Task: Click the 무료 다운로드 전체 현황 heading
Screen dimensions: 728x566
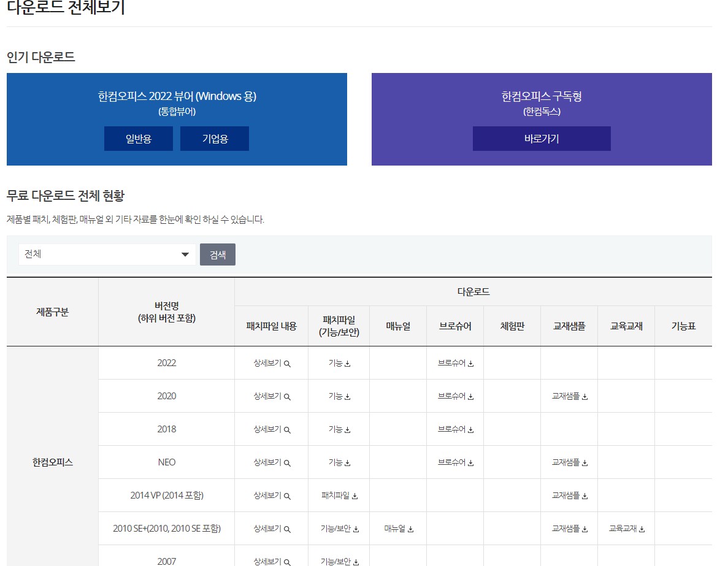Action: (66, 196)
